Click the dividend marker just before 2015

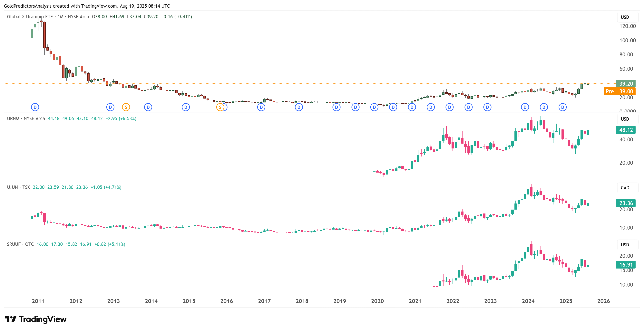tap(186, 107)
